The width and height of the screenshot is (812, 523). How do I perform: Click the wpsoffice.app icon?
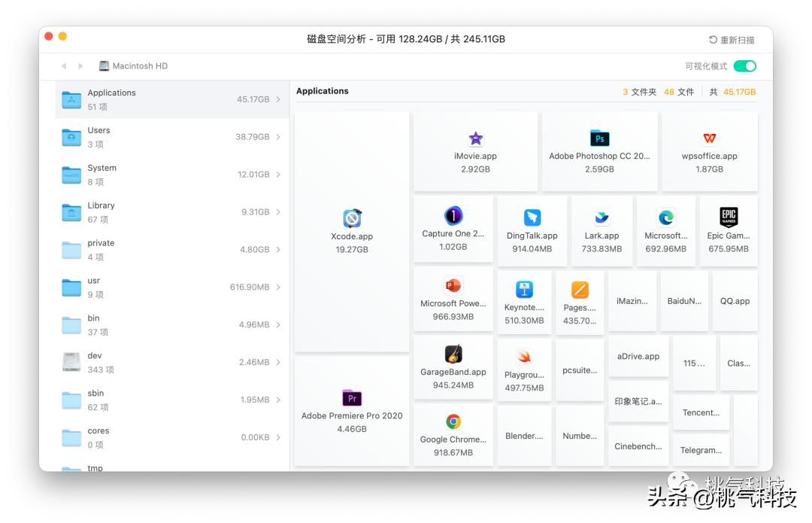pos(709,139)
